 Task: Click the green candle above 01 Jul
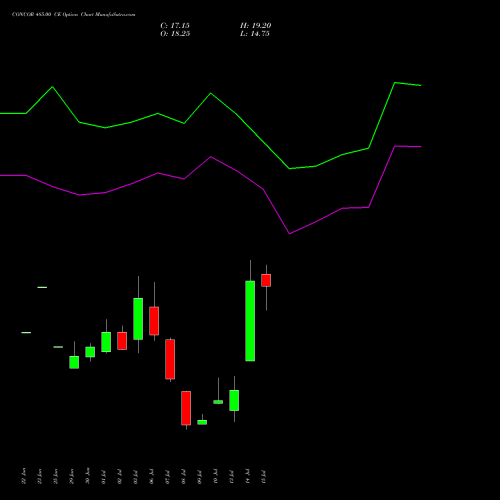[x=106, y=342]
